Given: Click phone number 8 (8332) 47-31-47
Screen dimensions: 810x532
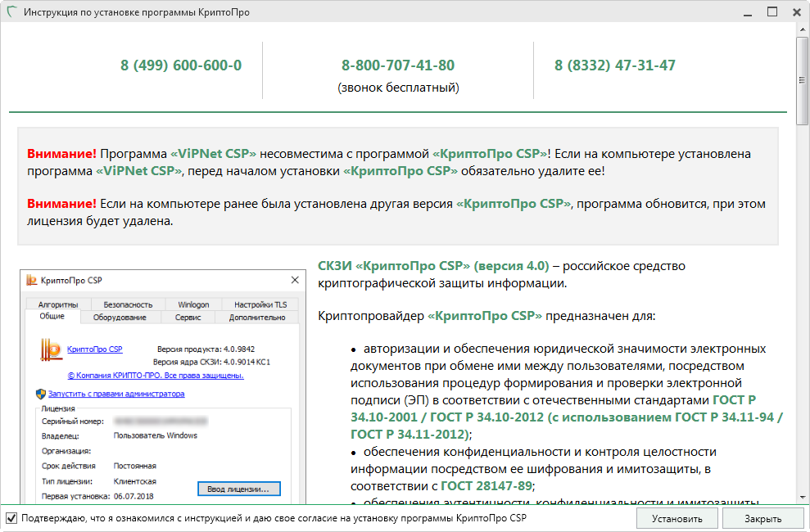Looking at the screenshot, I should 615,65.
